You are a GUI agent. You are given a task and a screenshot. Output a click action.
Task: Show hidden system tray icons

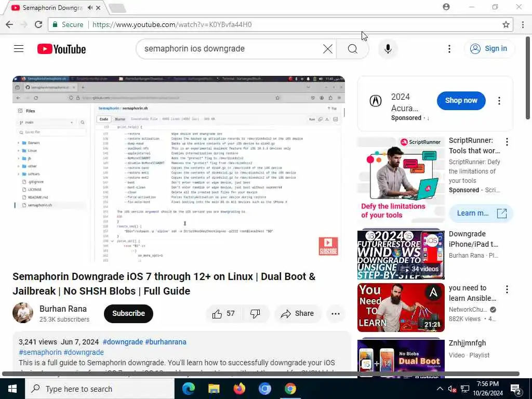[x=440, y=389]
